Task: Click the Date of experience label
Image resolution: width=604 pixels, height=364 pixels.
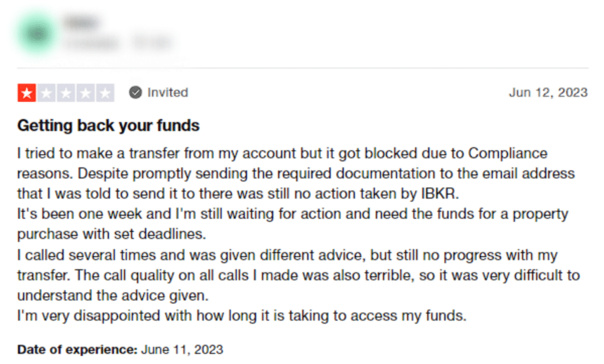Action: [x=77, y=349]
